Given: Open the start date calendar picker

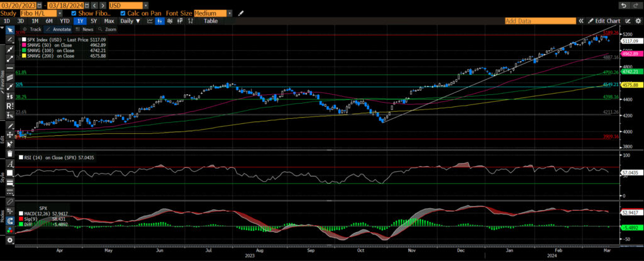Looking at the screenshot, I should (39, 5).
